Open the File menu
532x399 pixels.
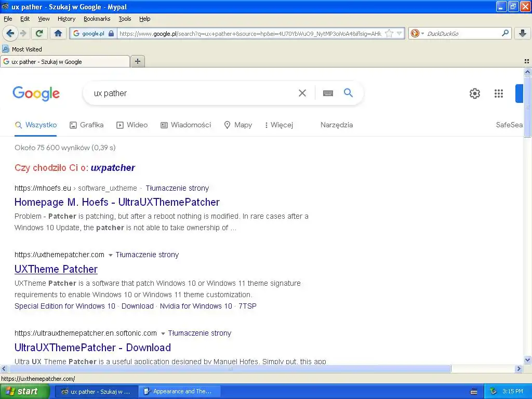8,19
